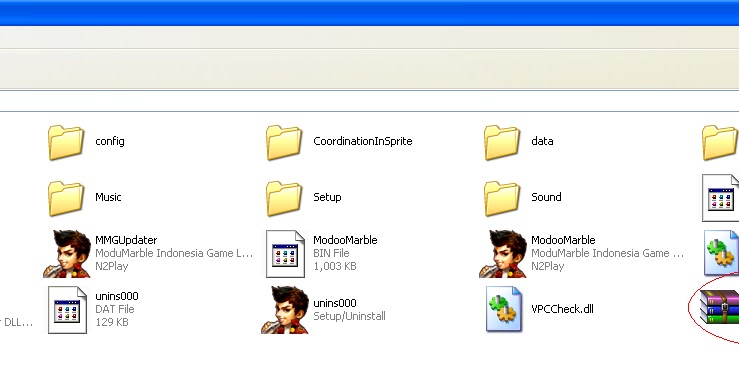Click the "MMGUpdater" file name
This screenshot has width=739, height=388.
[126, 240]
